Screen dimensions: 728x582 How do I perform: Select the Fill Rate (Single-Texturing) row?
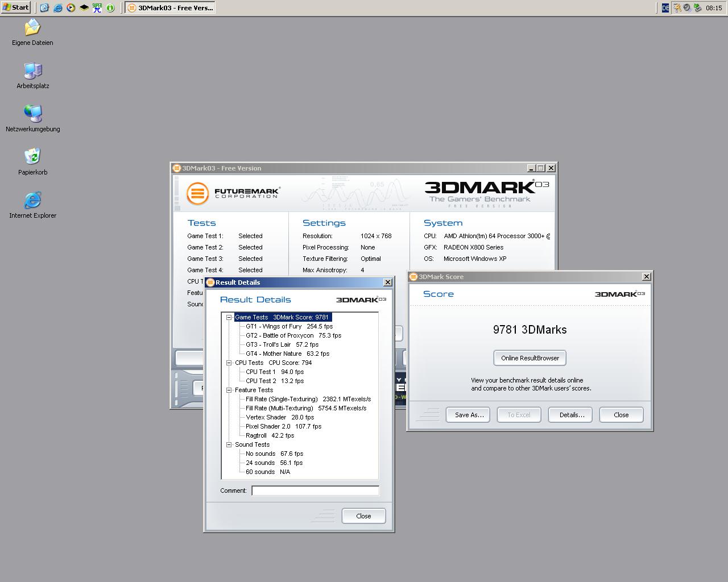[308, 399]
